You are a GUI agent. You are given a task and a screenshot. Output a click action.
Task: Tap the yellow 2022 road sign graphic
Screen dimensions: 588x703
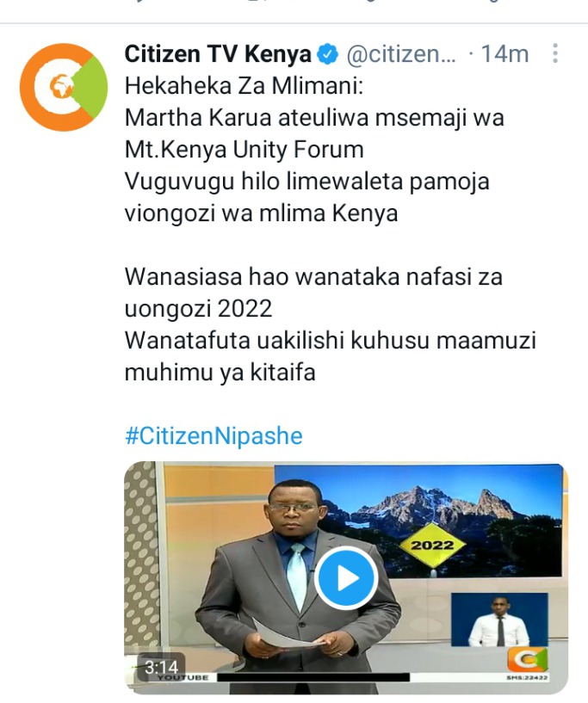coord(432,546)
